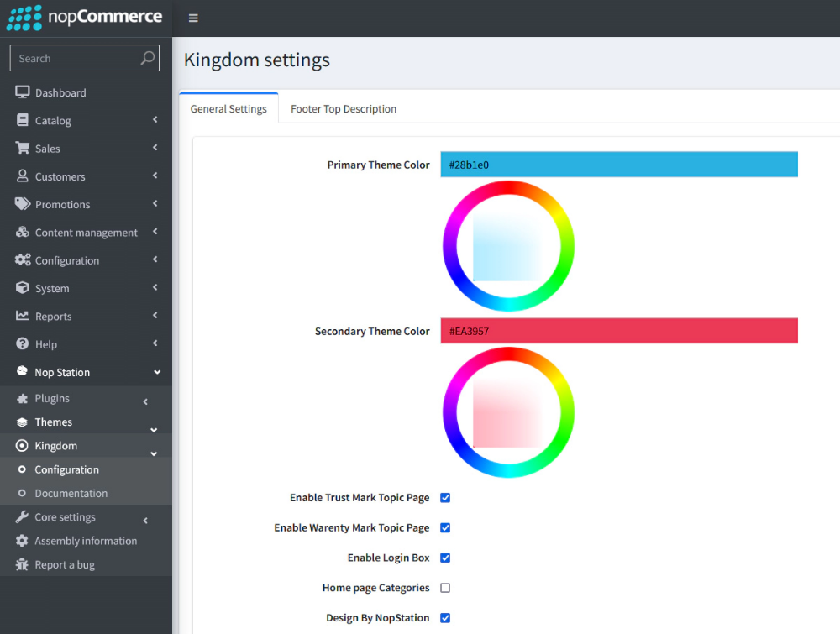The height and width of the screenshot is (634, 840).
Task: Uncheck Enable Trust Mark Topic Page
Action: tap(444, 497)
